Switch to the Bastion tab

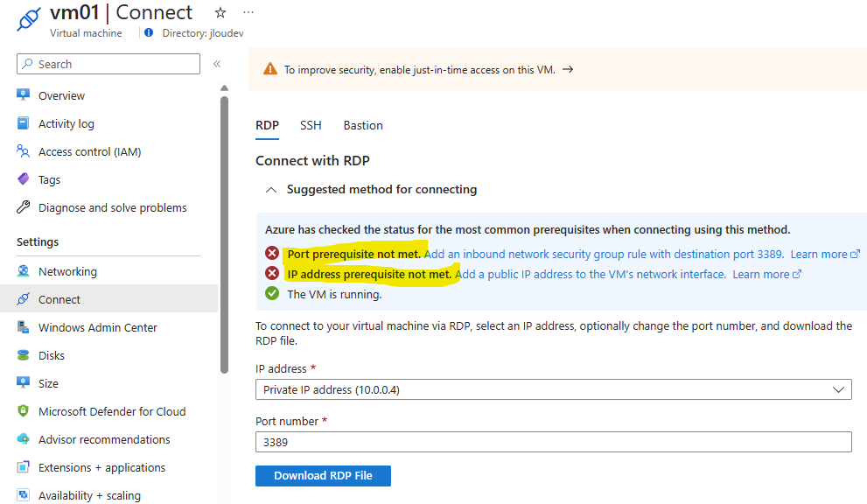coord(363,126)
